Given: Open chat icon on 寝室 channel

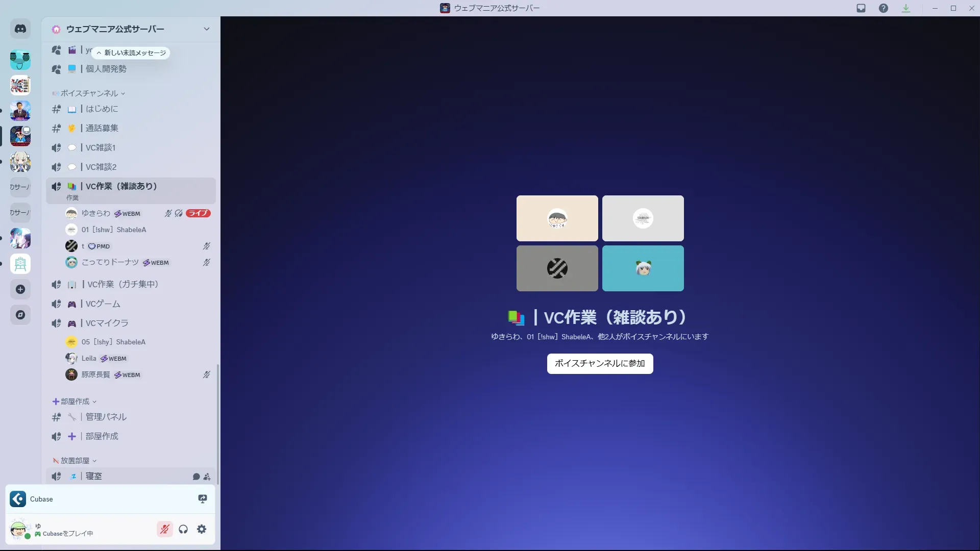Looking at the screenshot, I should [196, 477].
